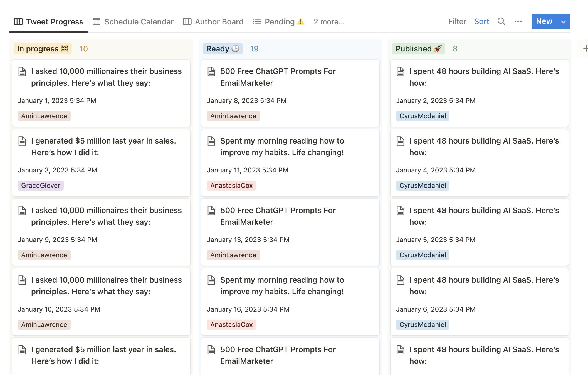Click the Author Board tab

(213, 22)
